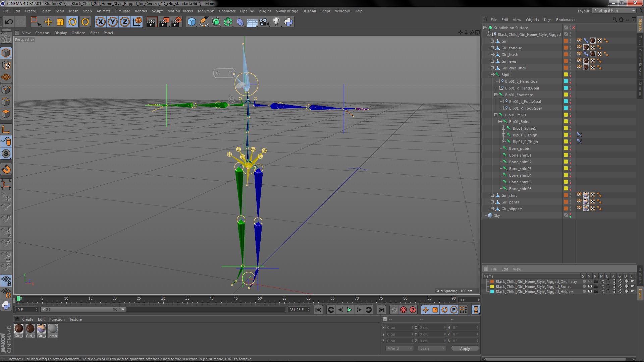Click Bip01_L_Hand.Goal cyan layer swatch
This screenshot has height=362, width=644.
pos(566,81)
